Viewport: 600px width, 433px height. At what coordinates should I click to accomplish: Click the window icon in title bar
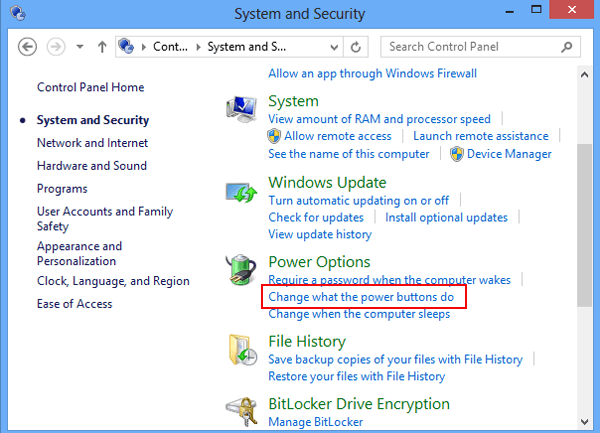(18, 13)
